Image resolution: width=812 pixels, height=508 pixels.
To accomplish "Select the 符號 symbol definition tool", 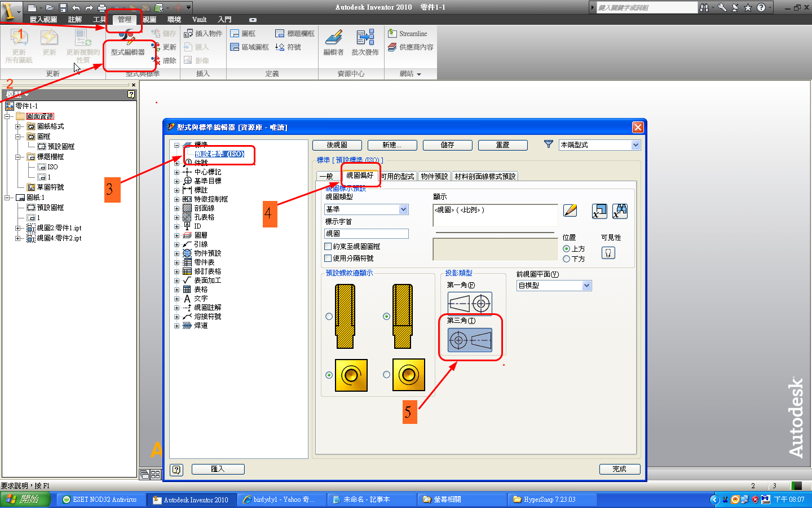I will coord(288,47).
